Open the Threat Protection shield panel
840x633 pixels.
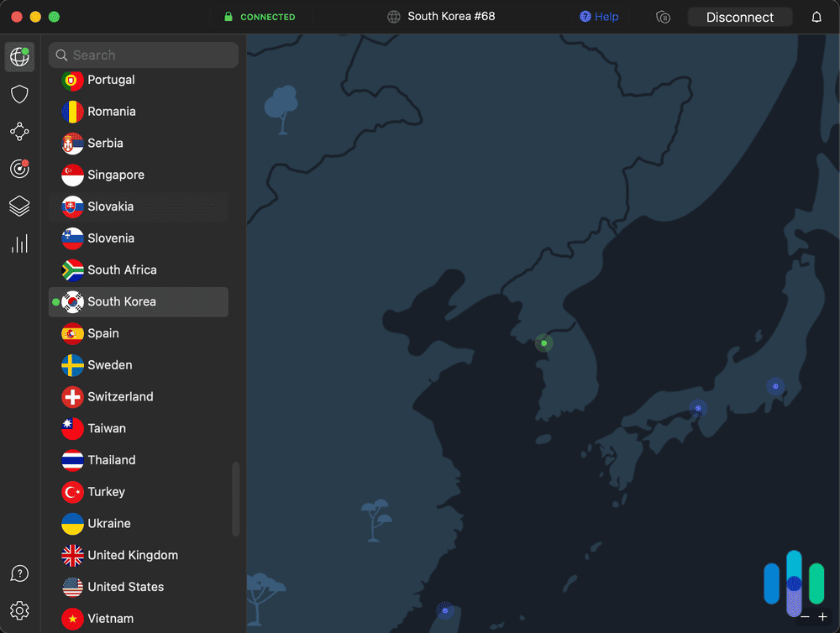(19, 94)
